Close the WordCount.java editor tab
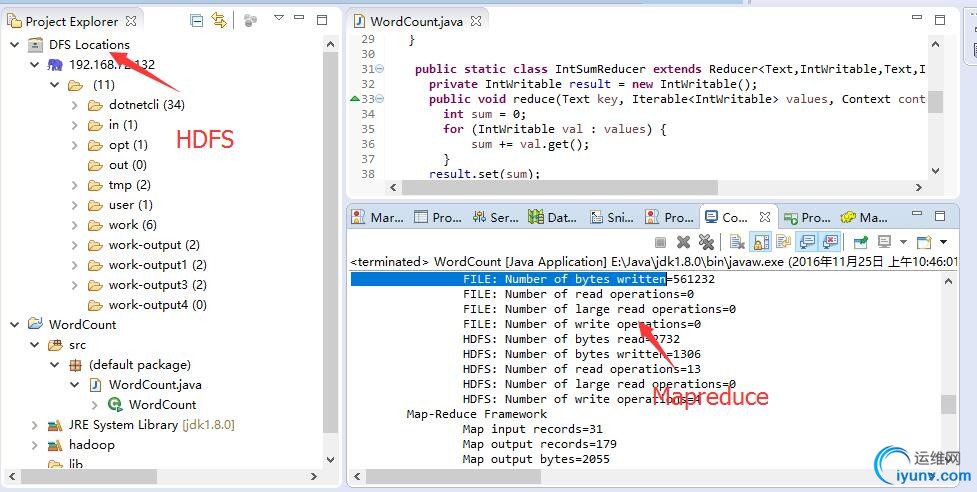Image resolution: width=977 pixels, height=492 pixels. [476, 21]
